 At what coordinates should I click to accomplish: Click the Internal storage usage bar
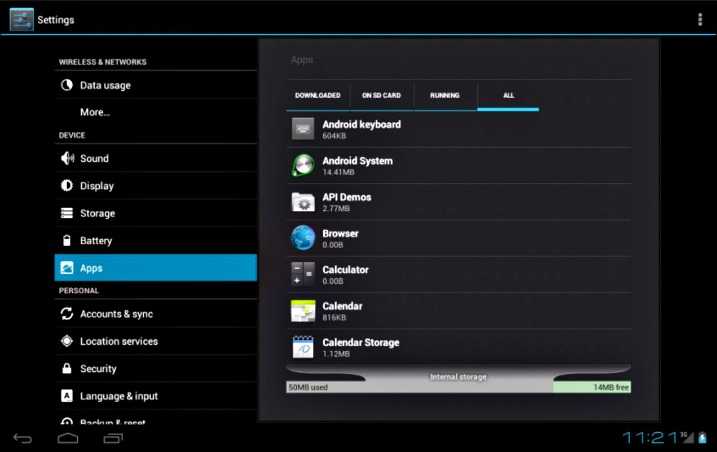click(x=458, y=387)
